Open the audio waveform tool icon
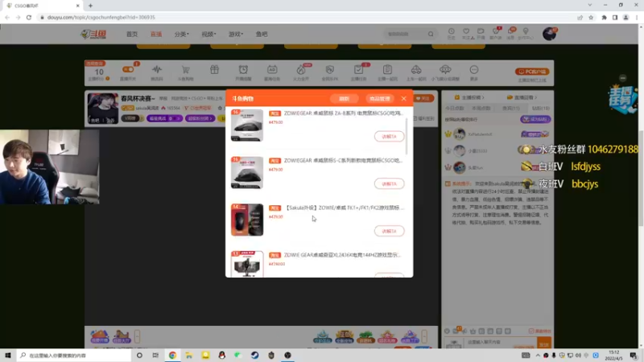 point(157,69)
